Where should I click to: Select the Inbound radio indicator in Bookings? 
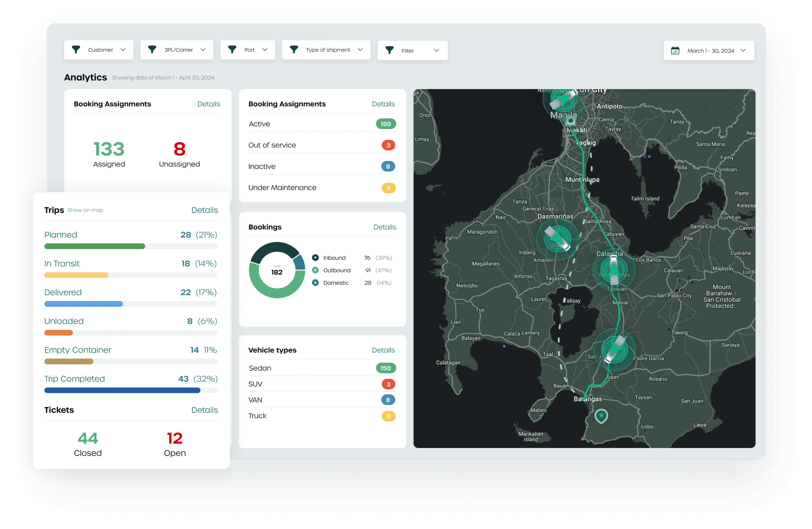click(x=315, y=257)
